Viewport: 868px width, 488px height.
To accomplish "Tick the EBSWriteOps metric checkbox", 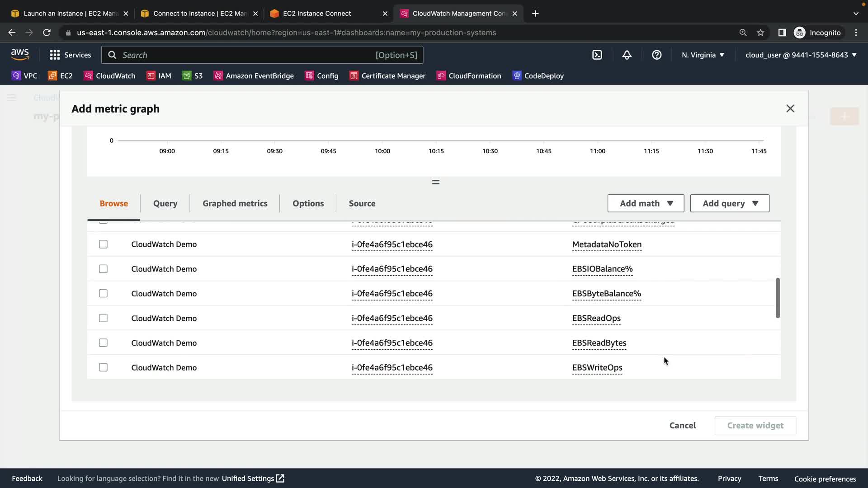I will [x=103, y=367].
